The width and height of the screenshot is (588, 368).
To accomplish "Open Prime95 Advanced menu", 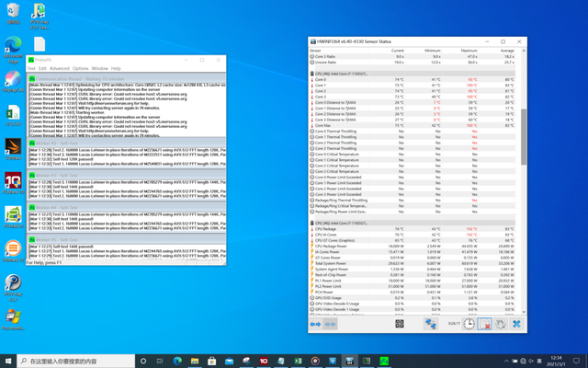I will tap(59, 68).
